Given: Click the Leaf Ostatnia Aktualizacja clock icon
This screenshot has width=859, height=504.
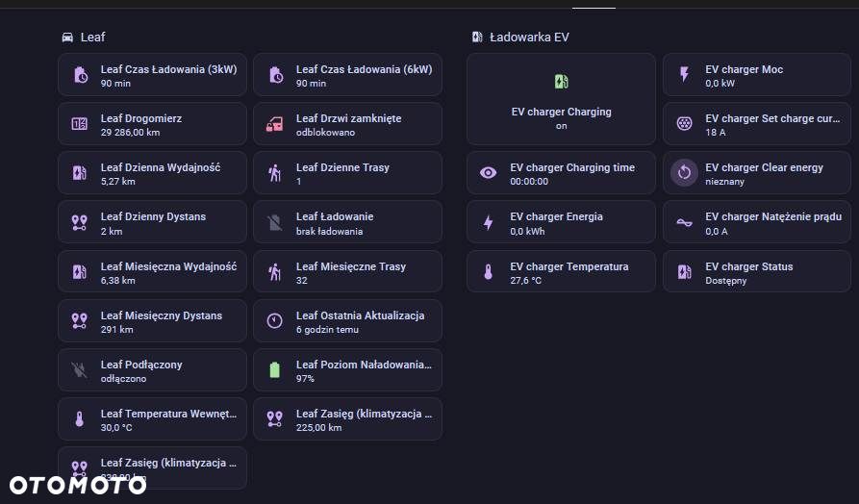Looking at the screenshot, I should click(x=274, y=321).
